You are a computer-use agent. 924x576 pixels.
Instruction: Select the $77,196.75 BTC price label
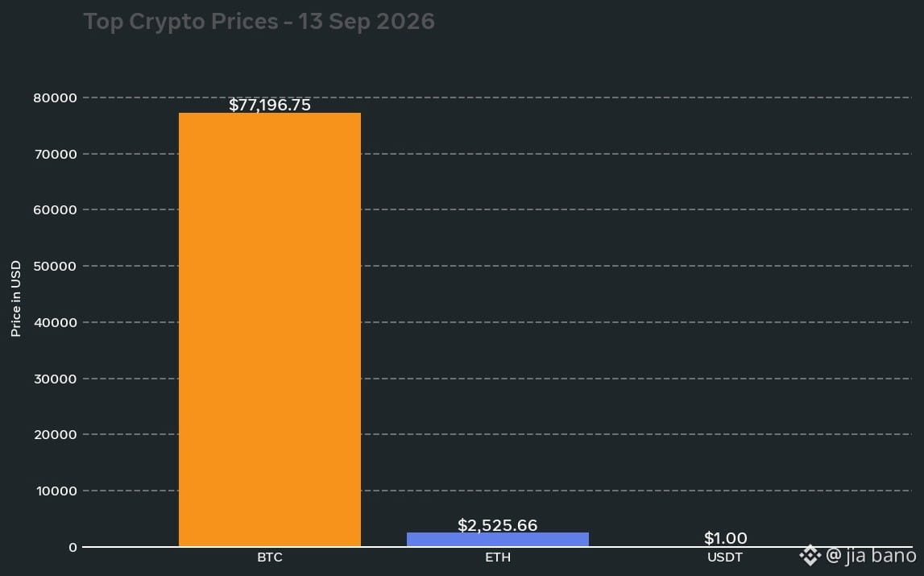point(270,105)
